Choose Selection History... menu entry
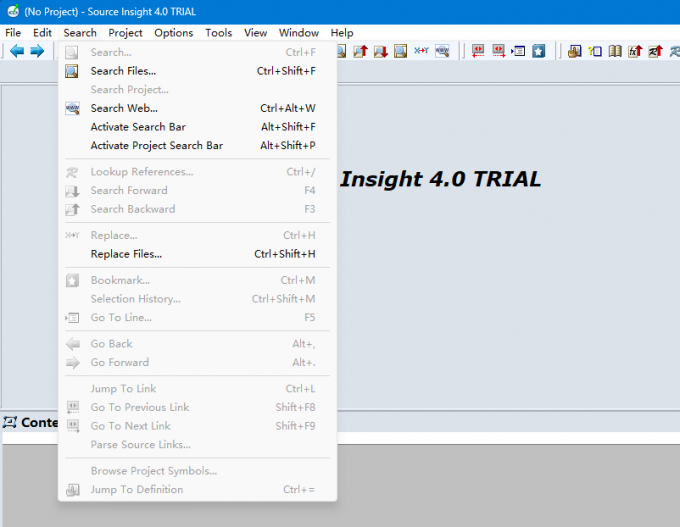Screen dimensions: 680x527 click(197, 299)
